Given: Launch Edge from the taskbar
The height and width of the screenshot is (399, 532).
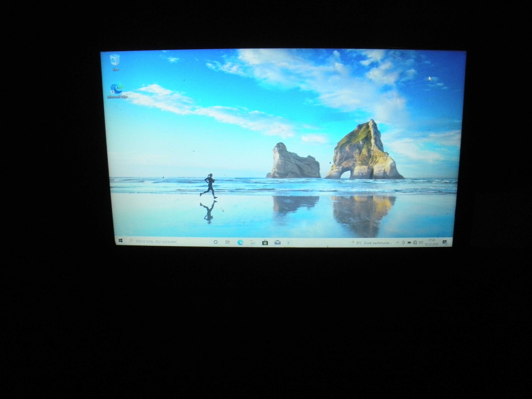Looking at the screenshot, I should point(240,242).
